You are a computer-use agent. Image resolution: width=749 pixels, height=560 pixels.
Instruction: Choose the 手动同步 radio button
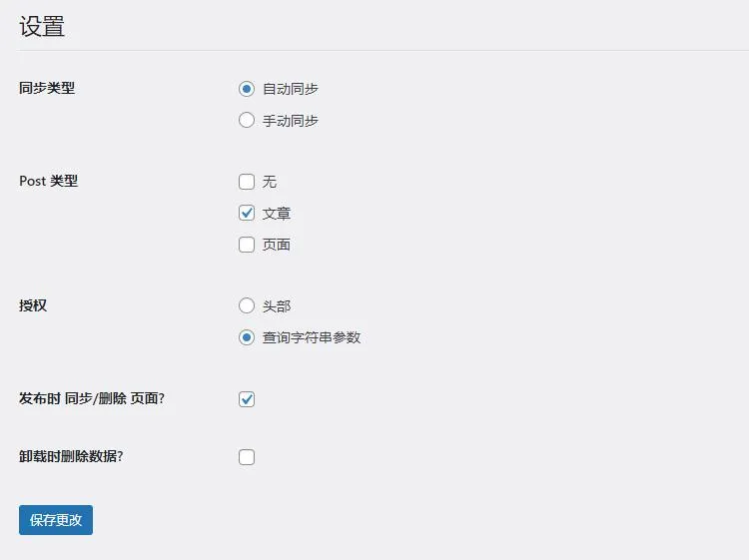coord(247,121)
